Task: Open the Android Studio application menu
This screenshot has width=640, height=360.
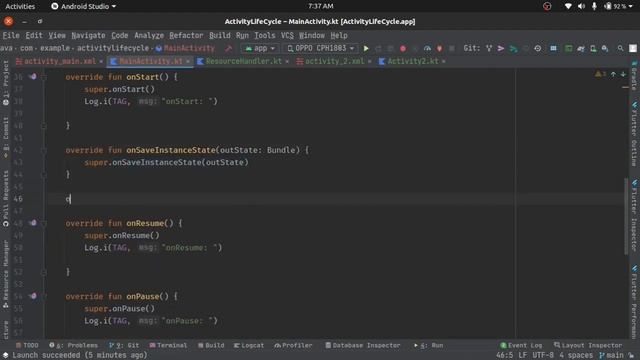Action: pos(84,6)
